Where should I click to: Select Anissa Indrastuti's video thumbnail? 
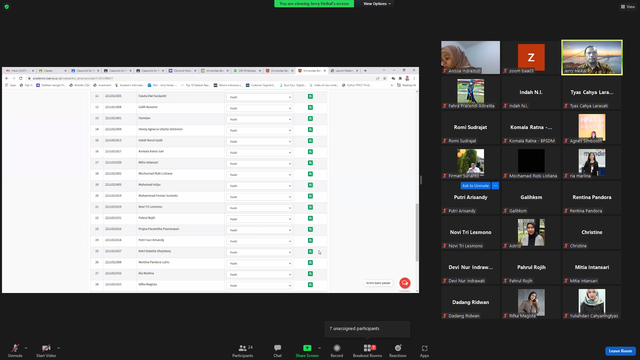click(x=470, y=58)
